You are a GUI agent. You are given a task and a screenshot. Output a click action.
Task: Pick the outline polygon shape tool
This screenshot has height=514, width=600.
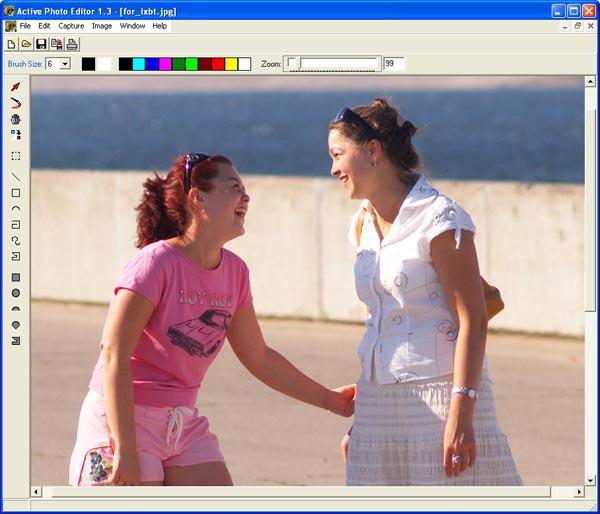pyautogui.click(x=15, y=256)
